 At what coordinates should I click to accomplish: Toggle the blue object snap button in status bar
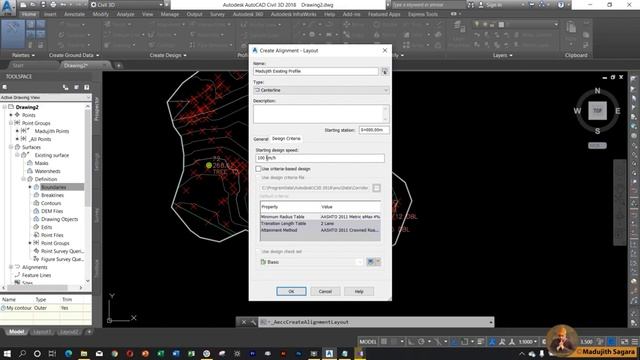tap(454, 342)
